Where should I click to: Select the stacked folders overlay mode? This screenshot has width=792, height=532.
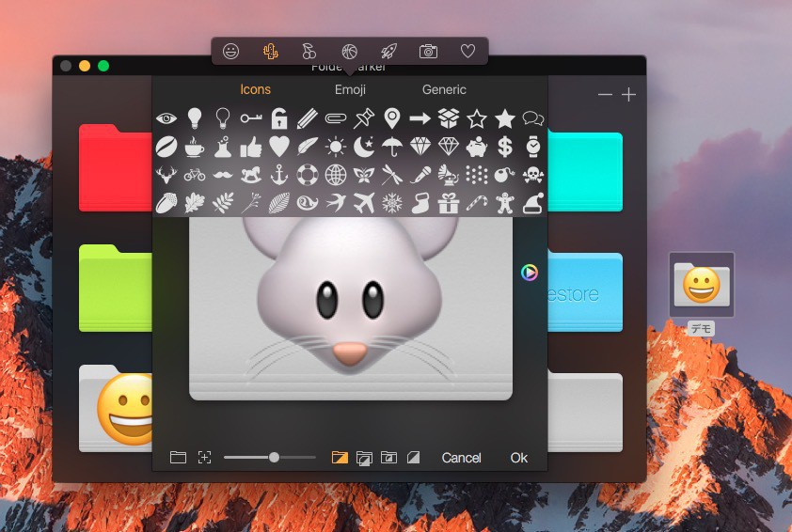pyautogui.click(x=364, y=458)
